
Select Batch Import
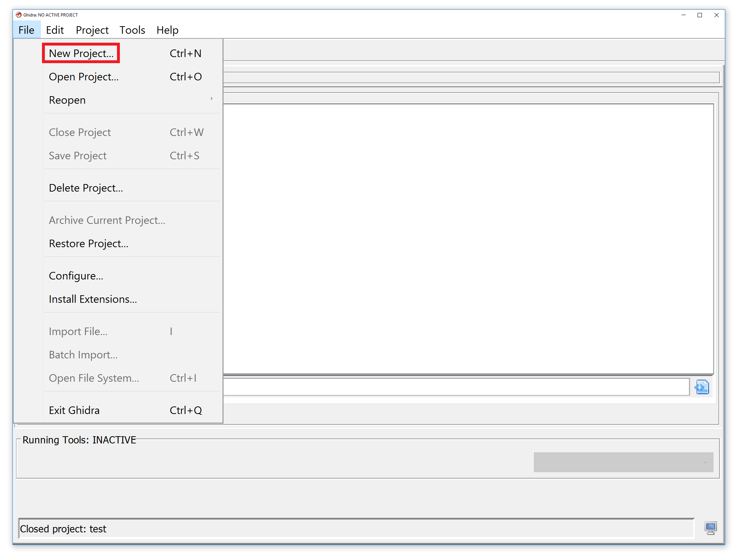(x=83, y=354)
